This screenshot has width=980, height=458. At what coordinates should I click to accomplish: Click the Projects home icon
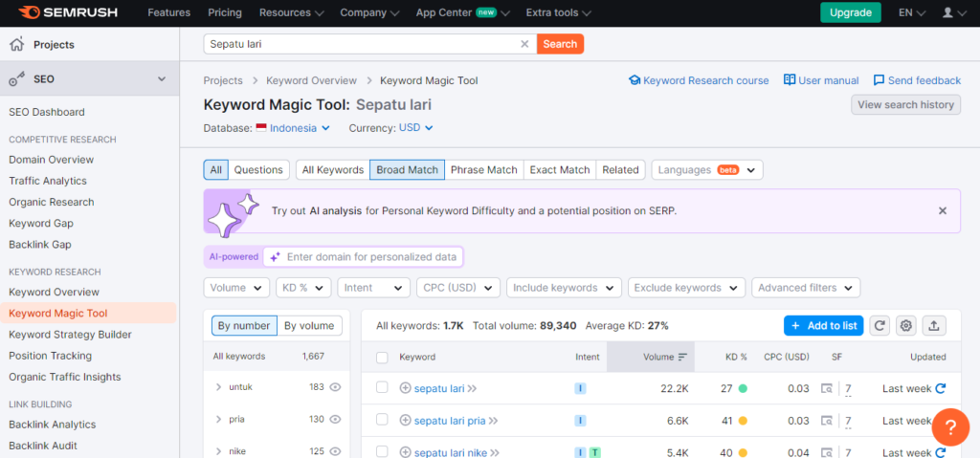pyautogui.click(x=17, y=44)
